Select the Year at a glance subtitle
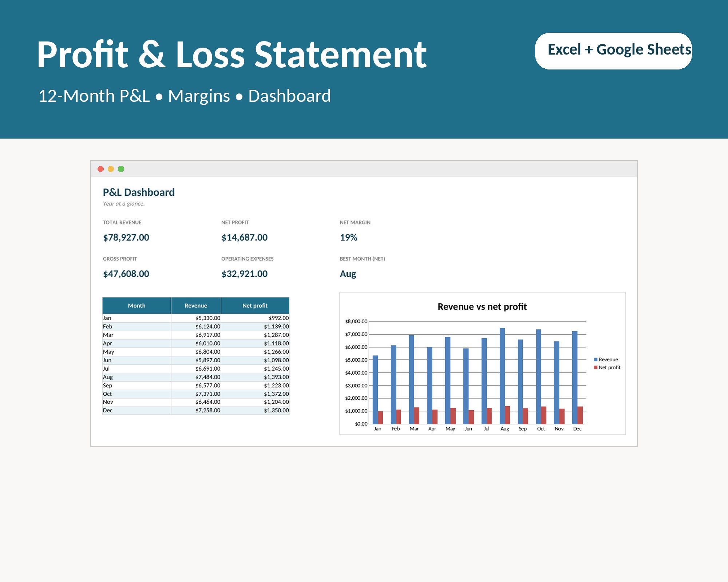Image resolution: width=728 pixels, height=582 pixels. tap(124, 204)
